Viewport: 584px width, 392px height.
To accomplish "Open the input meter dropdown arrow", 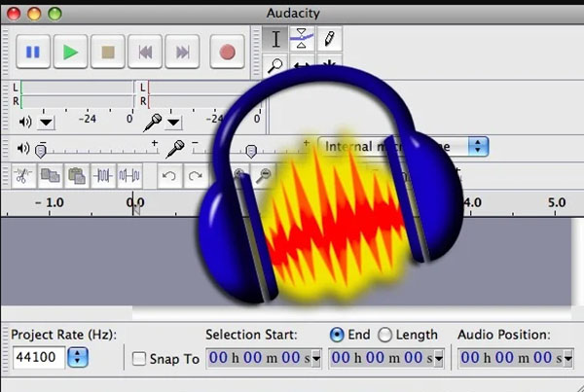I will [x=173, y=123].
